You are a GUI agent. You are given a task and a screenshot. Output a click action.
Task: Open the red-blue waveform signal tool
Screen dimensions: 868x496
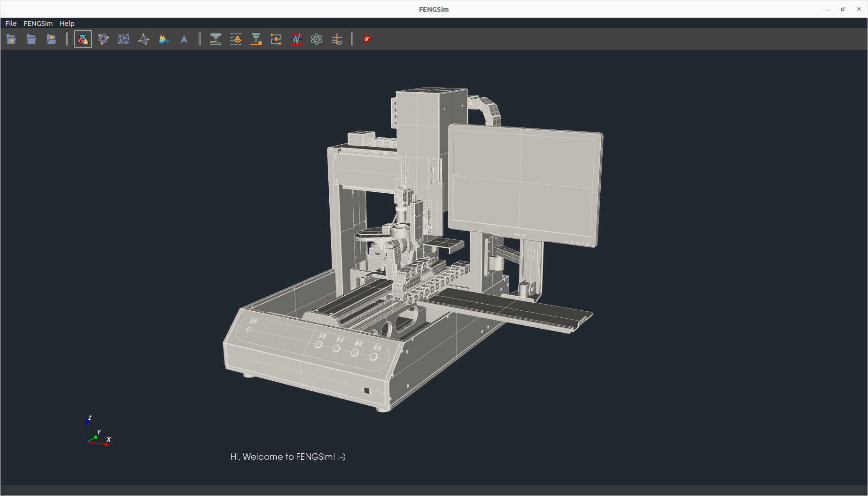pos(296,39)
